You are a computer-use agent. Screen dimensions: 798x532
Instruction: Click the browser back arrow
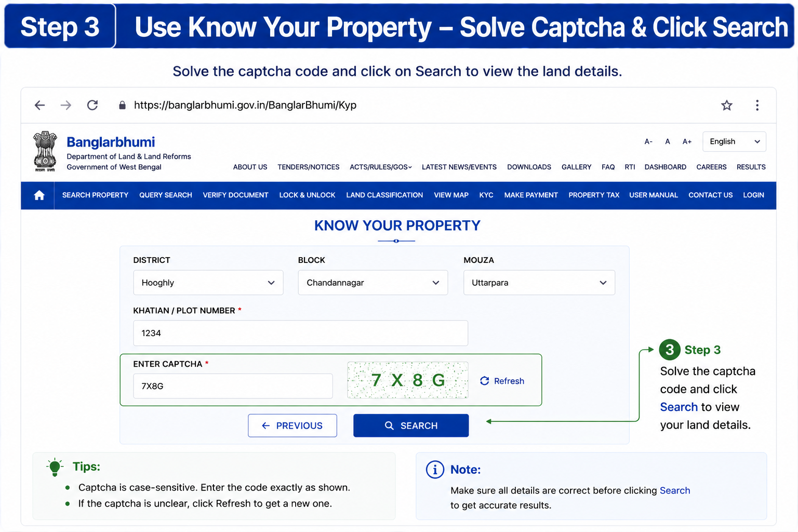click(39, 105)
